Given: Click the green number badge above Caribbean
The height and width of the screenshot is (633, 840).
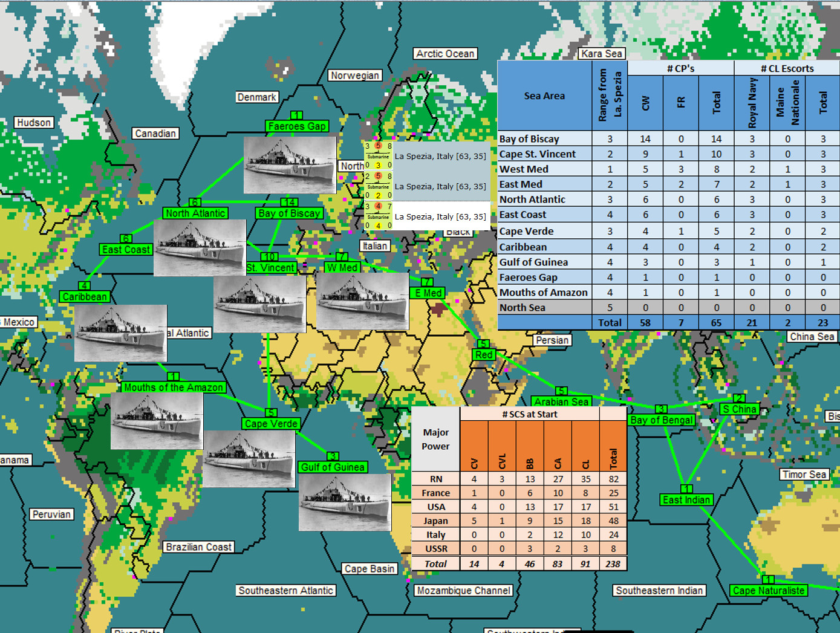Looking at the screenshot, I should [x=85, y=286].
